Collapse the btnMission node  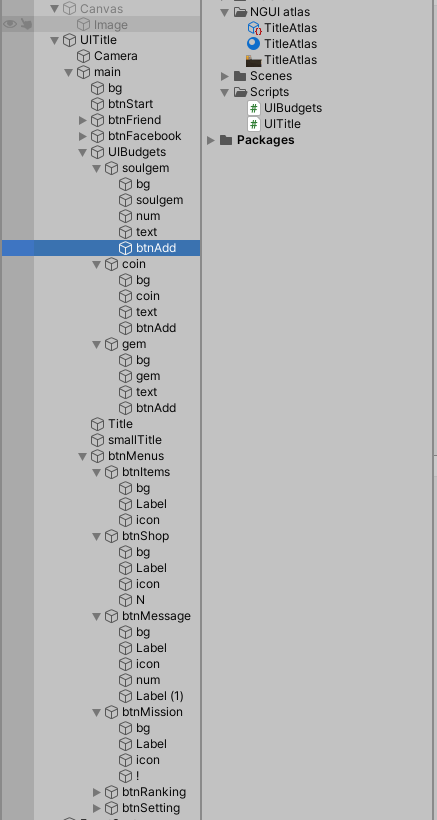click(97, 712)
